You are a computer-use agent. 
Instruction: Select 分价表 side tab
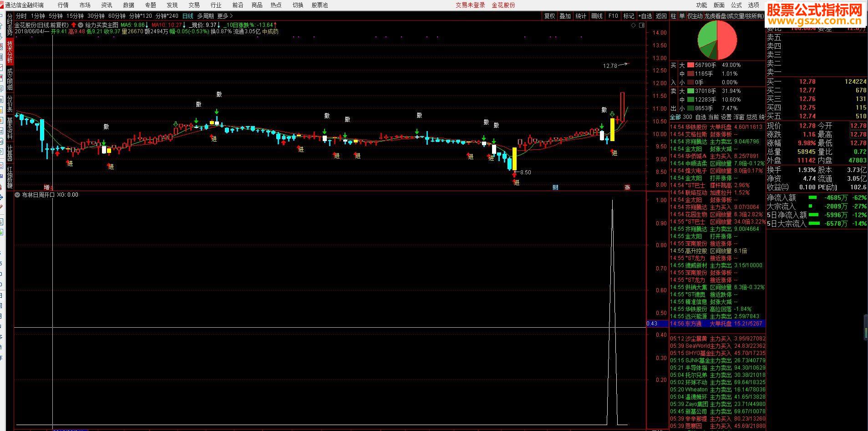tap(10, 104)
